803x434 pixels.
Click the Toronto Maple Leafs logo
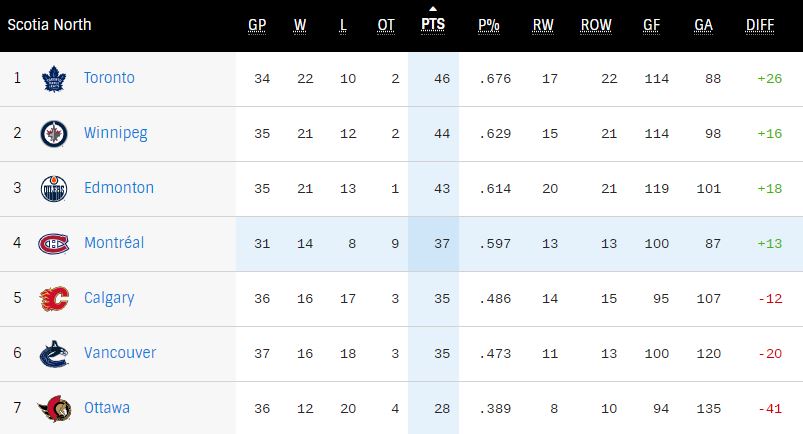click(x=53, y=79)
